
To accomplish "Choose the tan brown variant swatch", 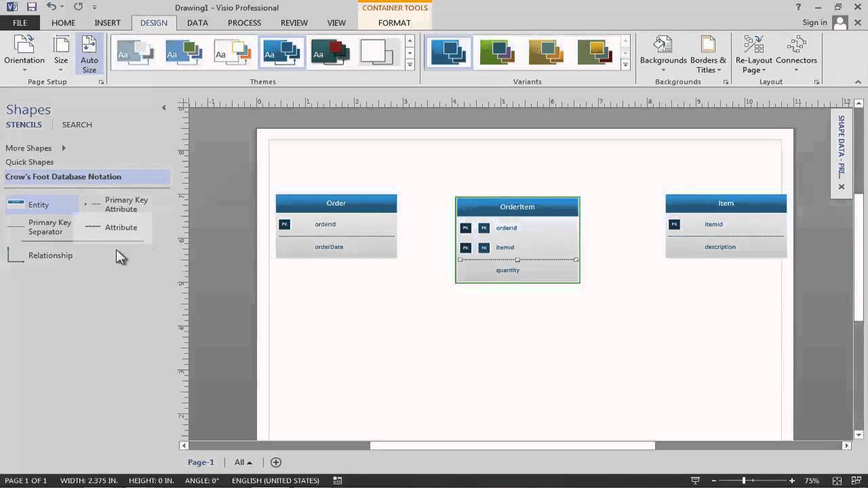I will coord(547,52).
